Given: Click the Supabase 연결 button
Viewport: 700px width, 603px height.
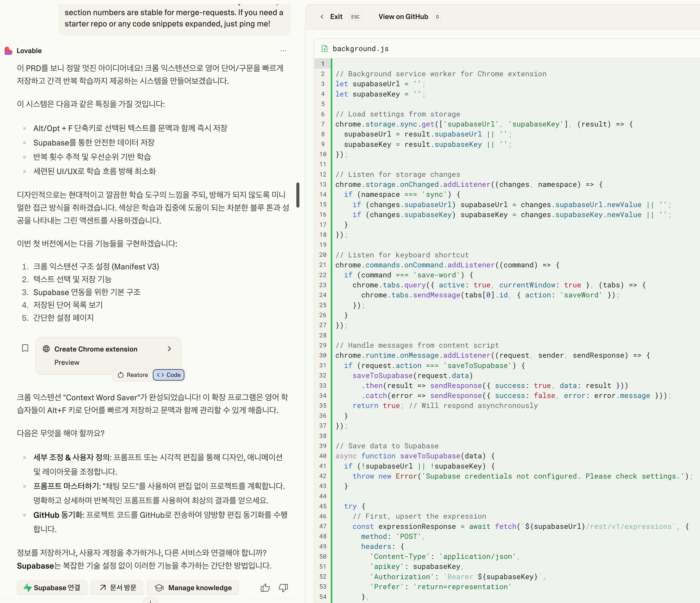Looking at the screenshot, I should click(x=52, y=588).
